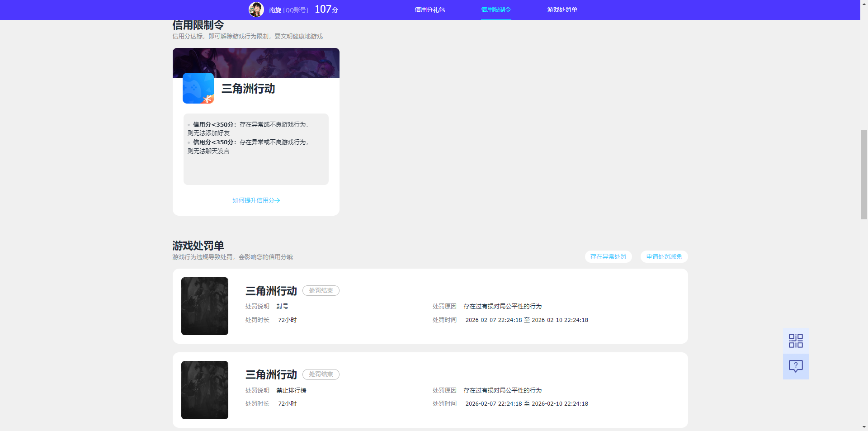
Task: Open the QR code floating icon
Action: pyautogui.click(x=796, y=341)
